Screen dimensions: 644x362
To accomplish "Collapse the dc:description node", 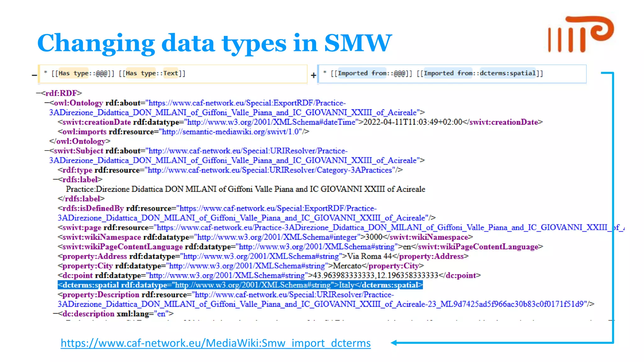I will (x=55, y=314).
